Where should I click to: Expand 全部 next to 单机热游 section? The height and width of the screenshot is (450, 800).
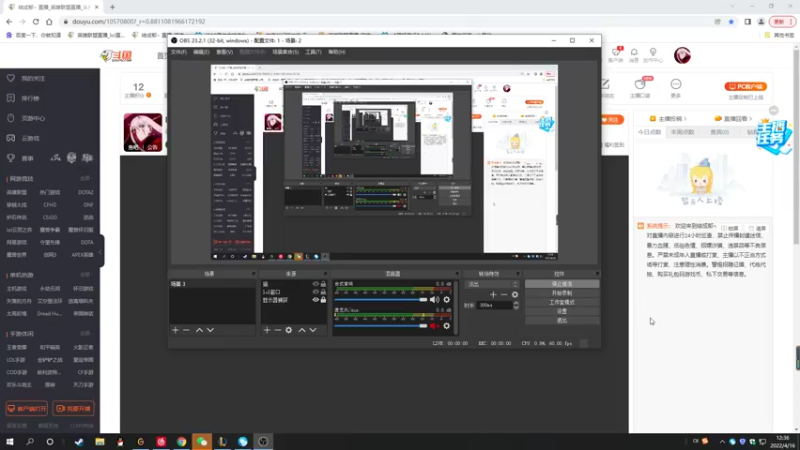[x=85, y=274]
